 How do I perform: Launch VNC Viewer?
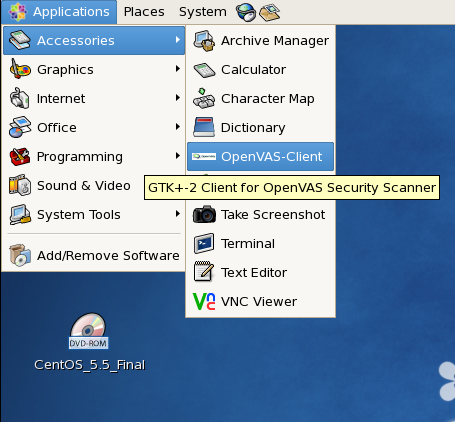click(260, 302)
